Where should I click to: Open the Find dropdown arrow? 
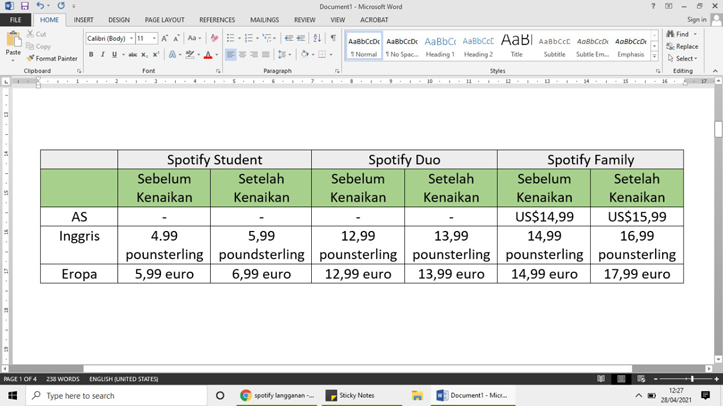click(x=695, y=34)
